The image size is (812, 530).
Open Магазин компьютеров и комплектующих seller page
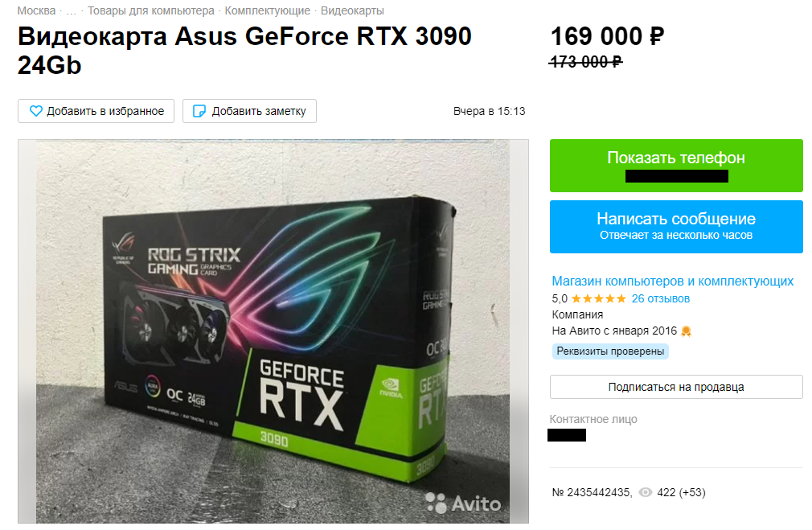pyautogui.click(x=673, y=281)
